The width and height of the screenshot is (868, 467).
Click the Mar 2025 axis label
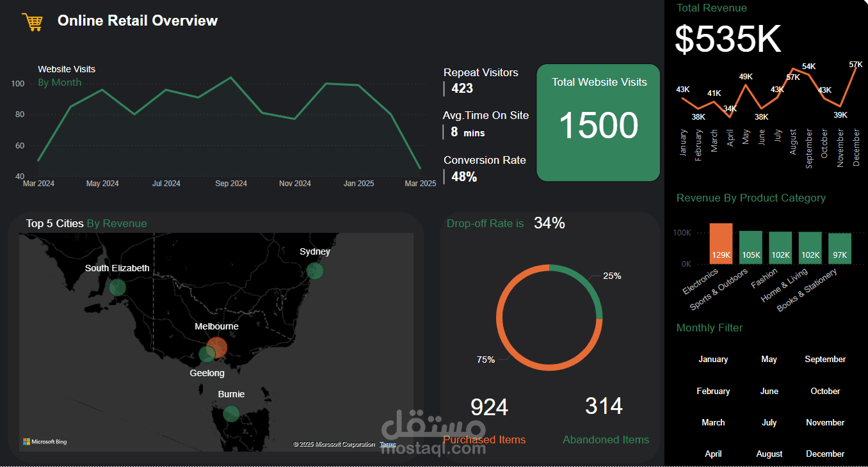(x=420, y=184)
